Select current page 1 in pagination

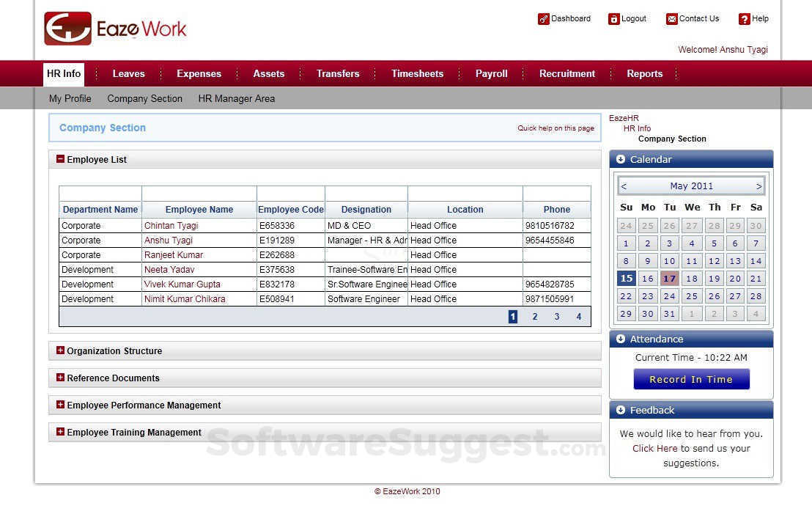[513, 317]
